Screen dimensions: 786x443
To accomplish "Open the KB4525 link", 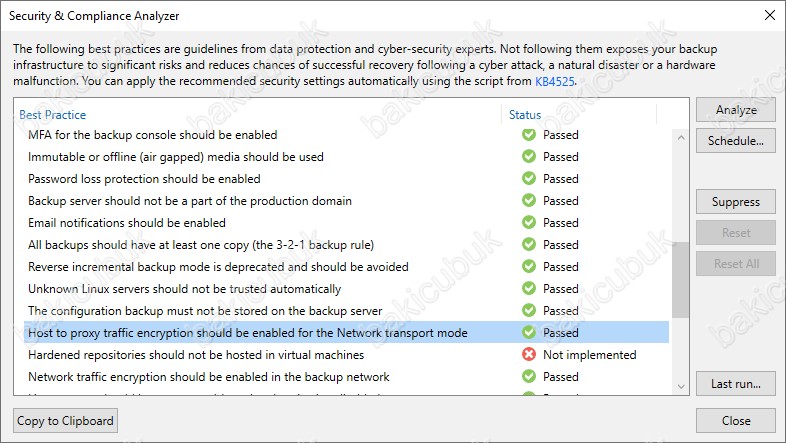I will pos(554,81).
